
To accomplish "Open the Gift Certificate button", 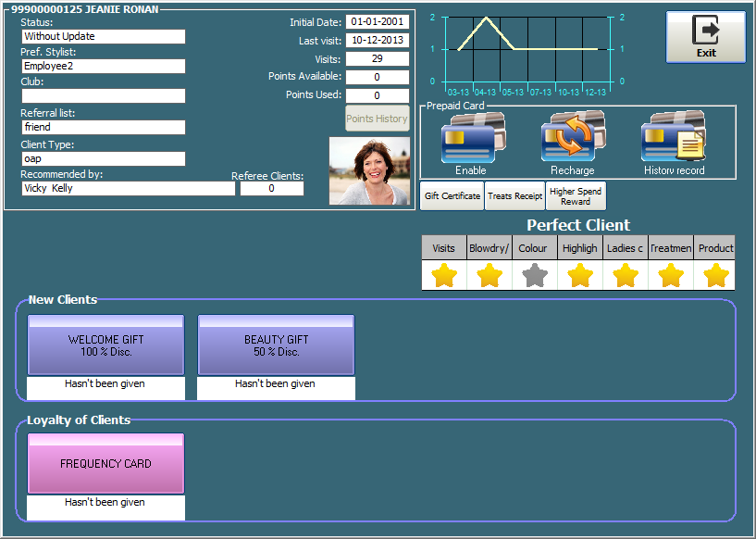I will click(x=452, y=196).
